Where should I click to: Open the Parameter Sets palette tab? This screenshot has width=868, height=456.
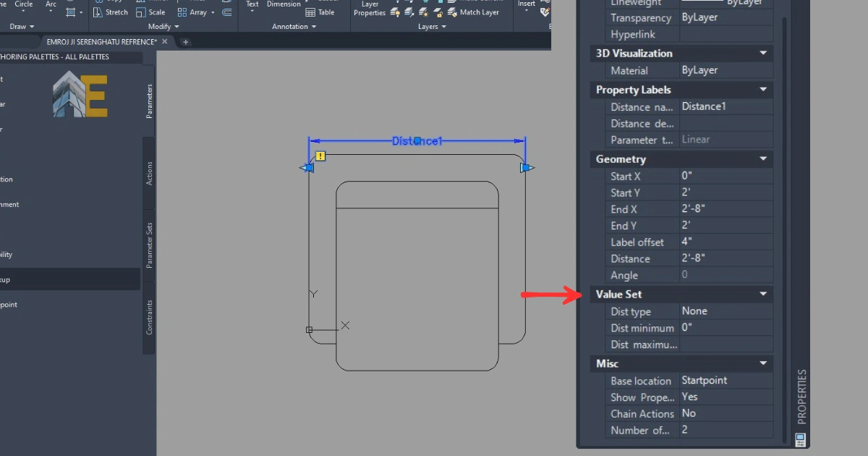click(150, 245)
